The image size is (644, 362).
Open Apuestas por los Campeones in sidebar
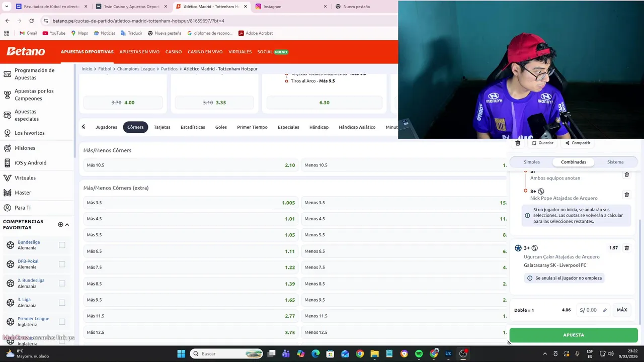(35, 95)
